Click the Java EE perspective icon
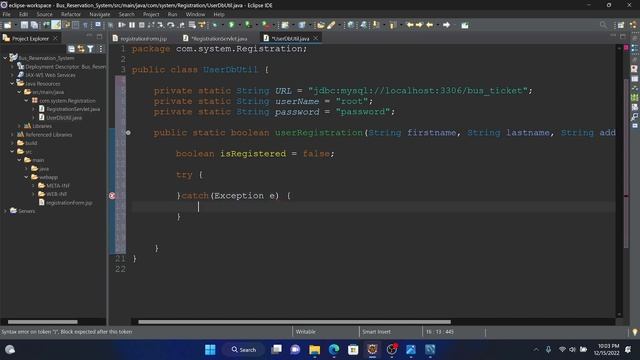The image size is (640, 360). click(633, 25)
